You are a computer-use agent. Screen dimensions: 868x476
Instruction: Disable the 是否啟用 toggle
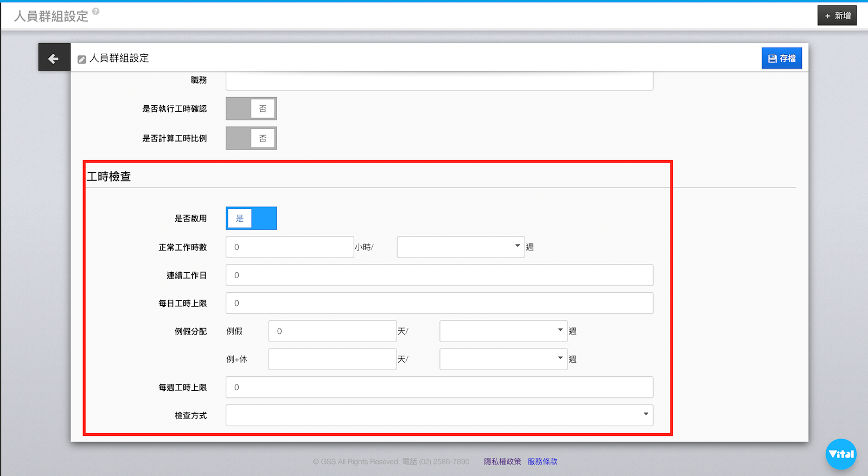(x=251, y=218)
